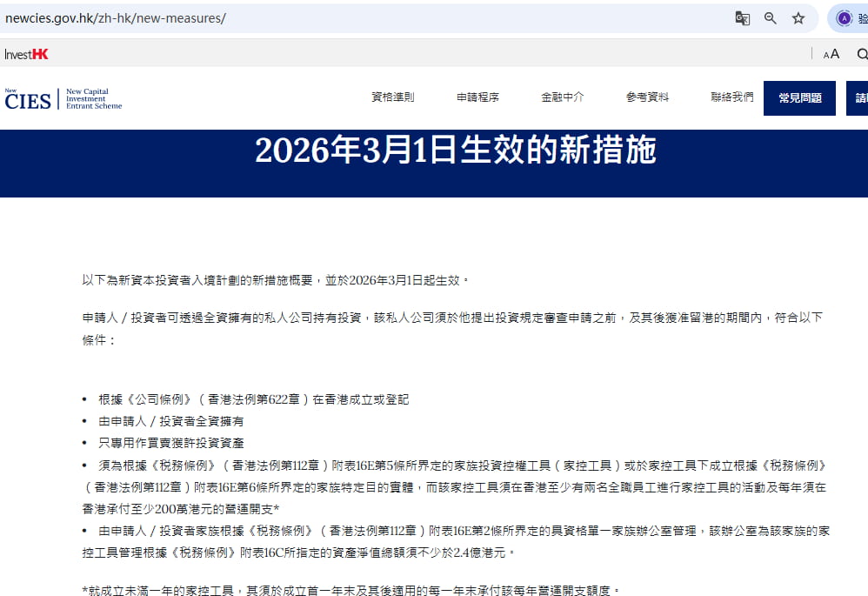Click the footnote about 家控工具 operating expenses
Viewport: 868px width, 596px height.
351,590
